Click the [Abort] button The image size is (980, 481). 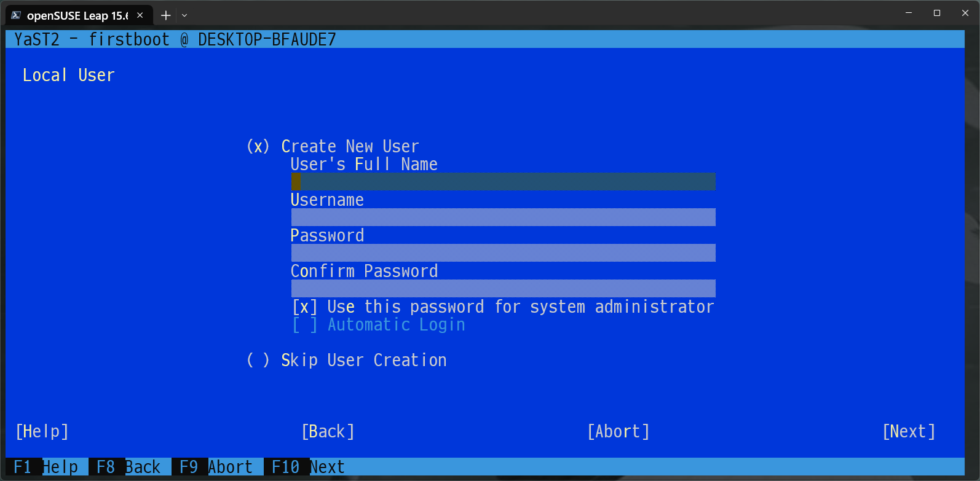(x=618, y=432)
